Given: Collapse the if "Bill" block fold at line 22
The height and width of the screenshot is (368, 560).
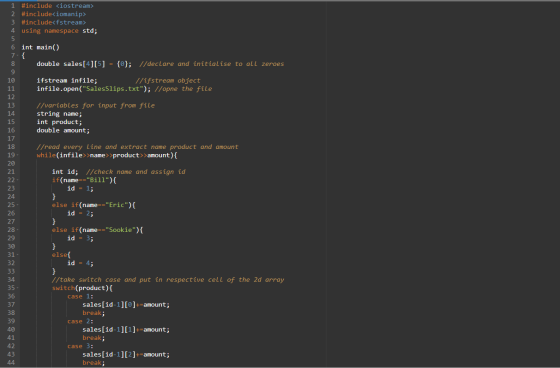Looking at the screenshot, I should (18, 180).
